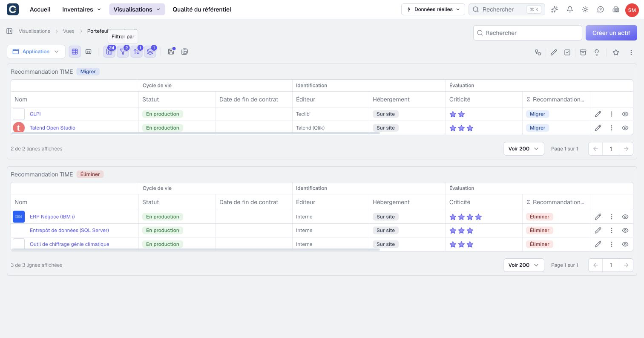Expand the Visualisations menu
Viewport: 644px width, 338px height.
tap(137, 9)
